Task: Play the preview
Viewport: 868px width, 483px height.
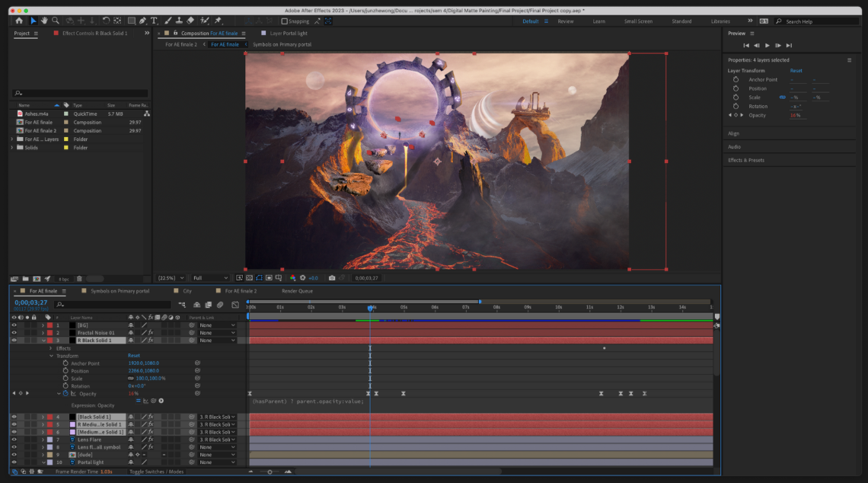Action: coord(767,46)
